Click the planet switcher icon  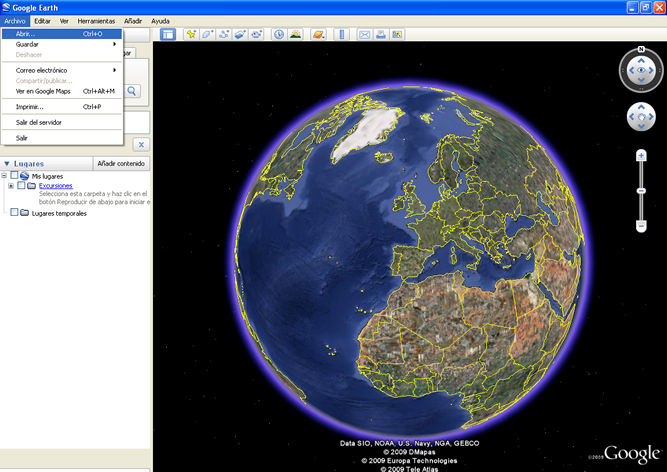click(318, 34)
